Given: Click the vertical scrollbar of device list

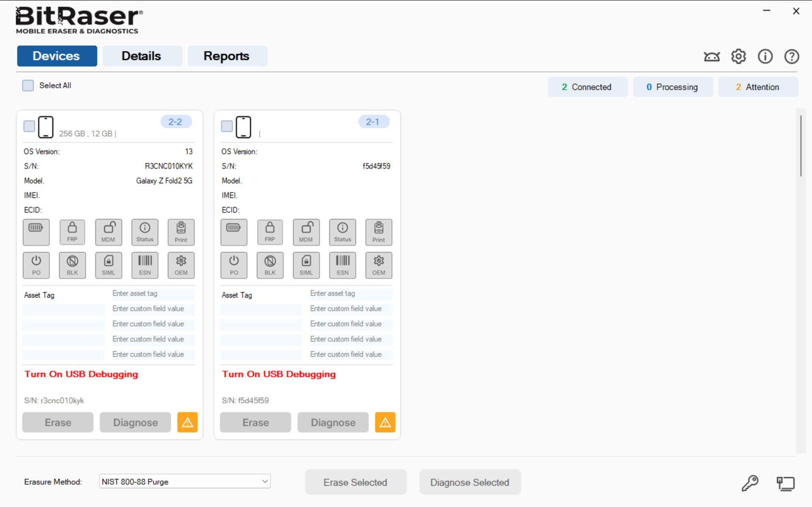Looking at the screenshot, I should pyautogui.click(x=801, y=146).
